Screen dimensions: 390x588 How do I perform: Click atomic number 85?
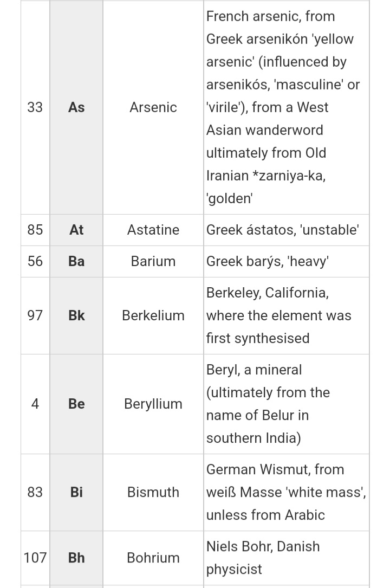point(35,229)
